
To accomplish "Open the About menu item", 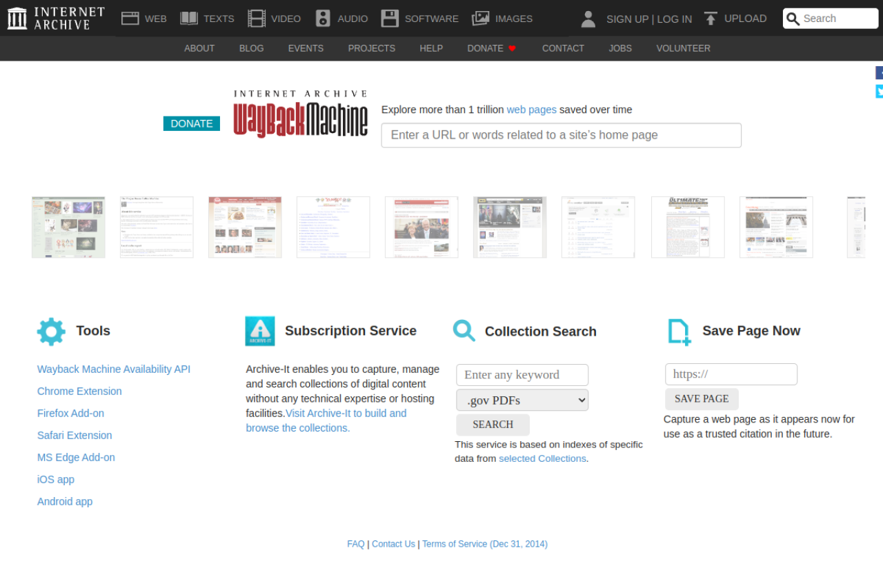I will pos(199,48).
